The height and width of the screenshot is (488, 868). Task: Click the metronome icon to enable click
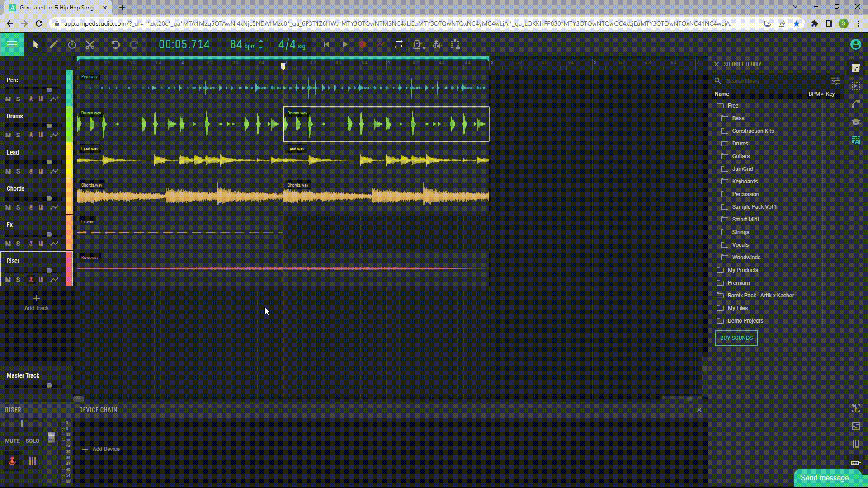(420, 45)
